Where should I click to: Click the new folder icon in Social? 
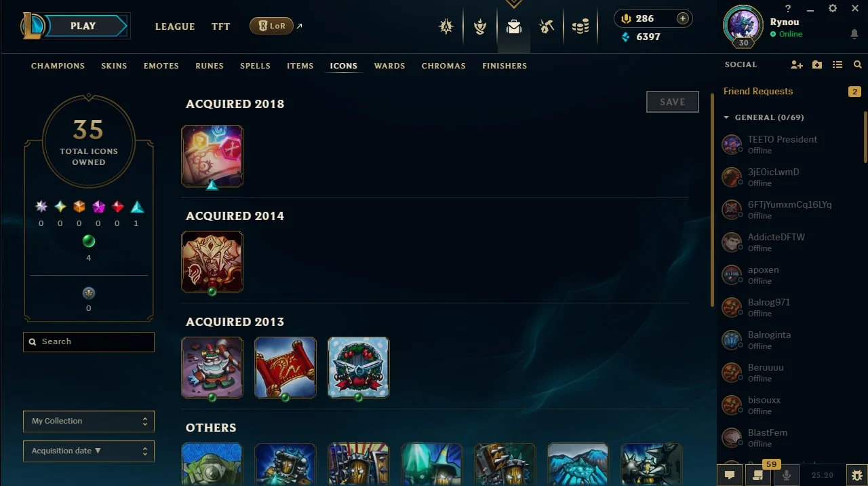(817, 64)
